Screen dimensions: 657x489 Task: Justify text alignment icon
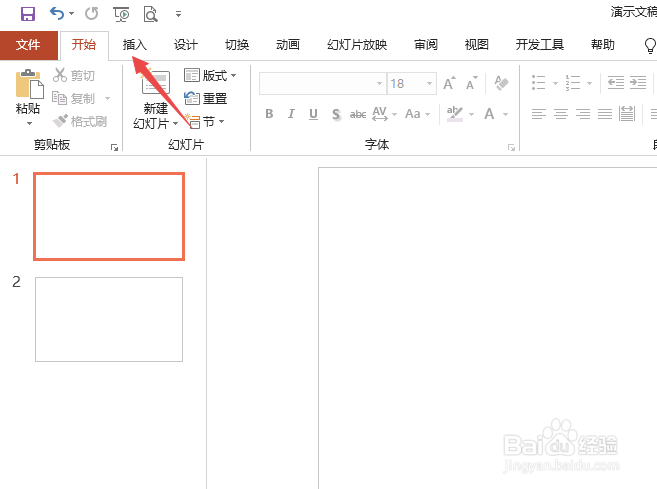point(605,114)
